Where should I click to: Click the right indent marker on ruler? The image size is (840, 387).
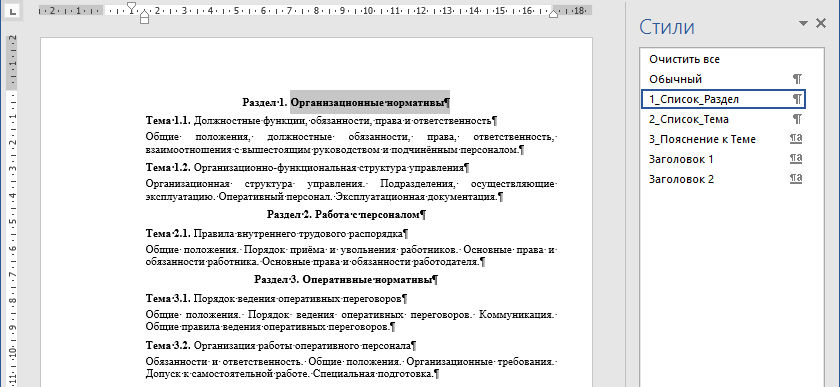coord(553,14)
